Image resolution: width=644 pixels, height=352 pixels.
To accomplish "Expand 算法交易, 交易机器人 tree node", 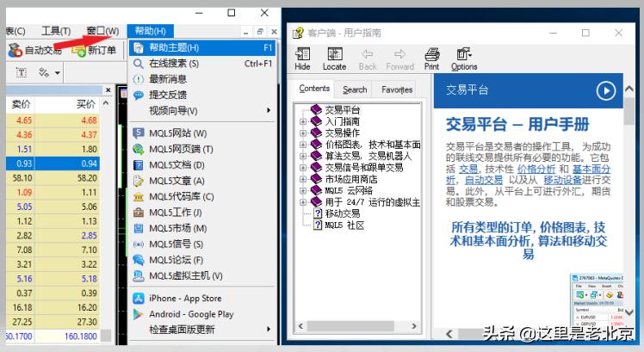I will point(303,156).
